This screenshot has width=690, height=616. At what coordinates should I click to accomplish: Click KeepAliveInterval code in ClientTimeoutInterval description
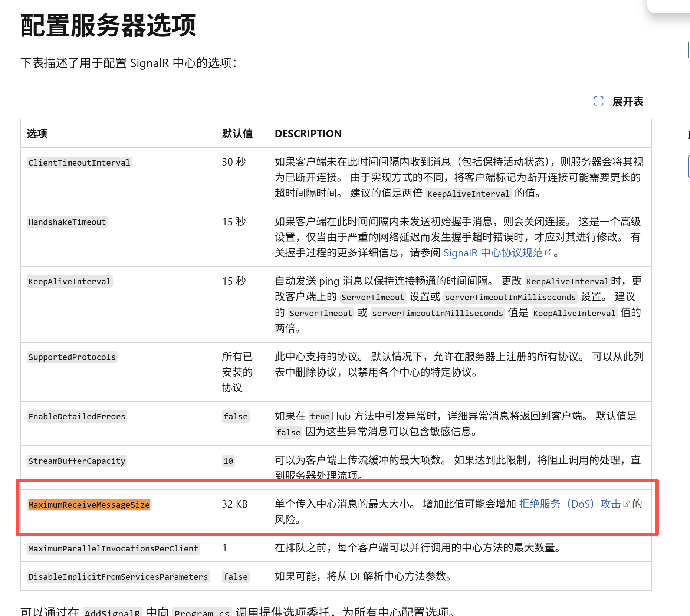click(x=469, y=194)
